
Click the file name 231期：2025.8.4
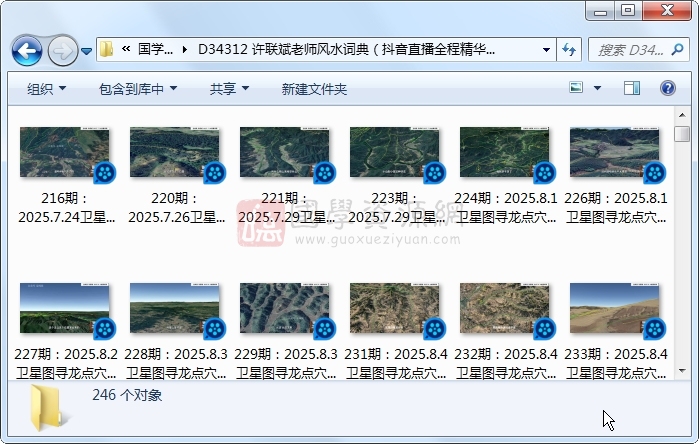coord(396,363)
